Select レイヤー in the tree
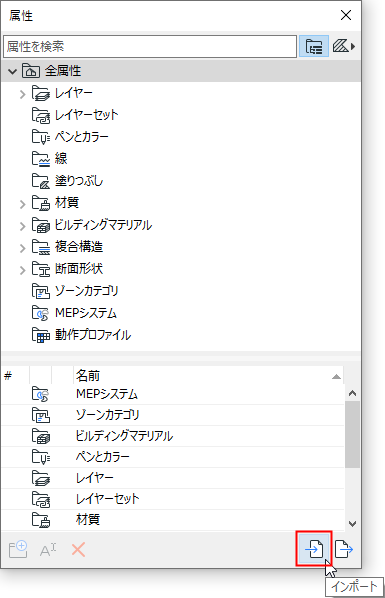385x598 pixels. click(74, 93)
